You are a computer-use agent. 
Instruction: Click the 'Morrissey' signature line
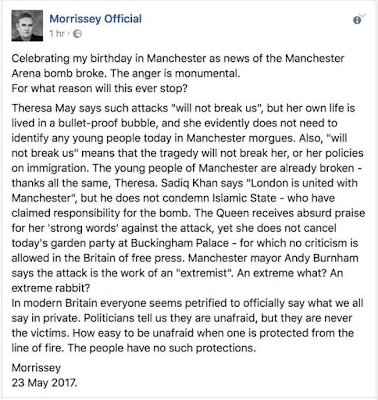pyautogui.click(x=36, y=368)
